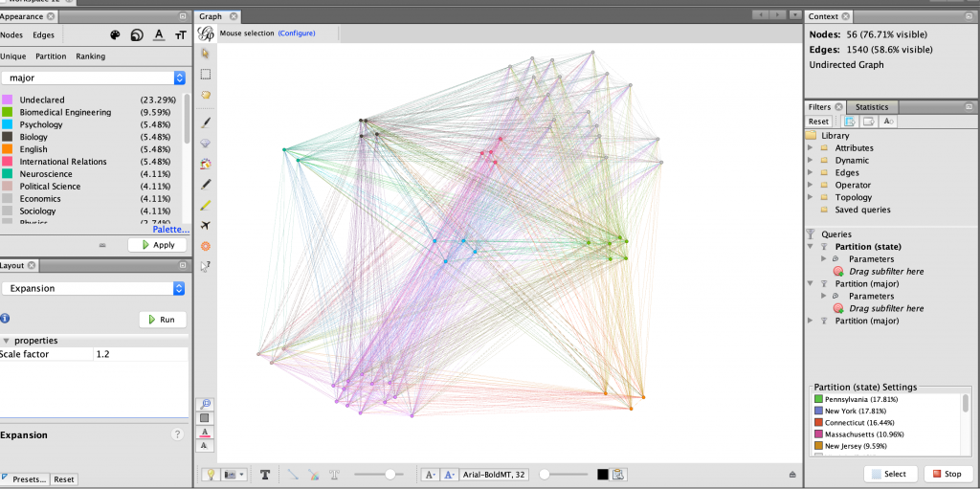This screenshot has width=980, height=489.
Task: Click the center on graph magnifier icon
Action: (205, 404)
